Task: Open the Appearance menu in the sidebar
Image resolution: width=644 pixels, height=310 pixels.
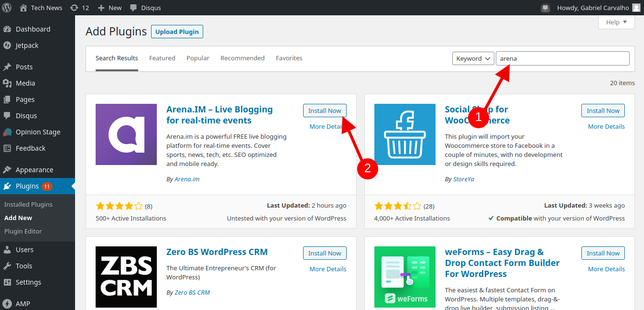Action: click(37, 170)
